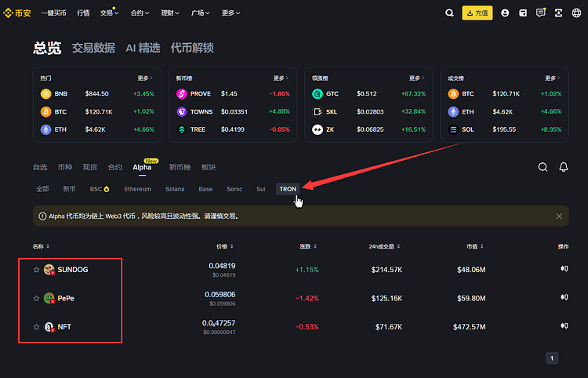Open the bell price alert icon
The height and width of the screenshot is (378, 588).
pos(563,167)
